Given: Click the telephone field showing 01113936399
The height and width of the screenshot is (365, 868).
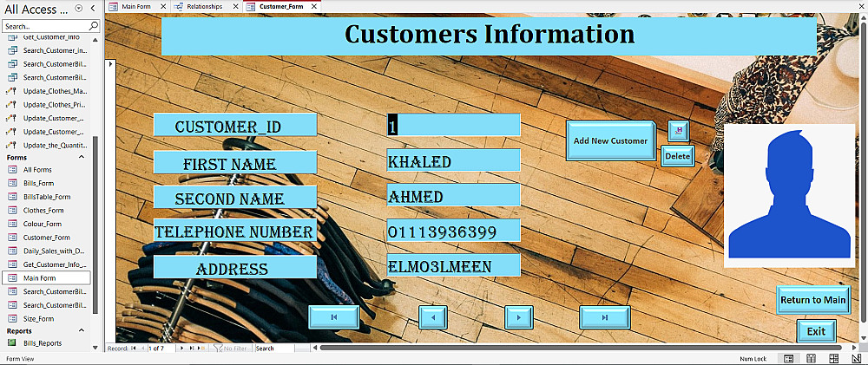Looking at the screenshot, I should 453,231.
